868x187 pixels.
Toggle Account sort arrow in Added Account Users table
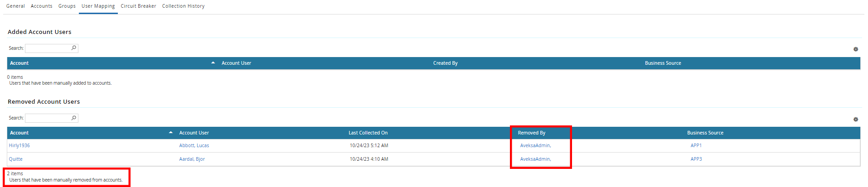(213, 63)
